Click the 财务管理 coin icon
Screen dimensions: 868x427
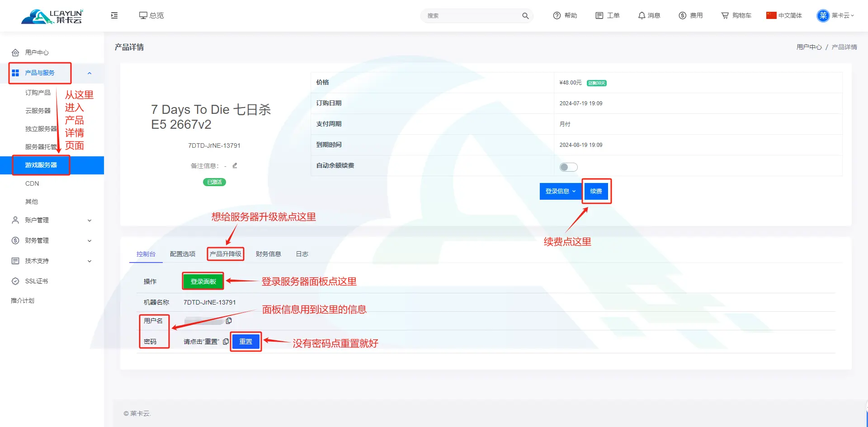click(15, 240)
